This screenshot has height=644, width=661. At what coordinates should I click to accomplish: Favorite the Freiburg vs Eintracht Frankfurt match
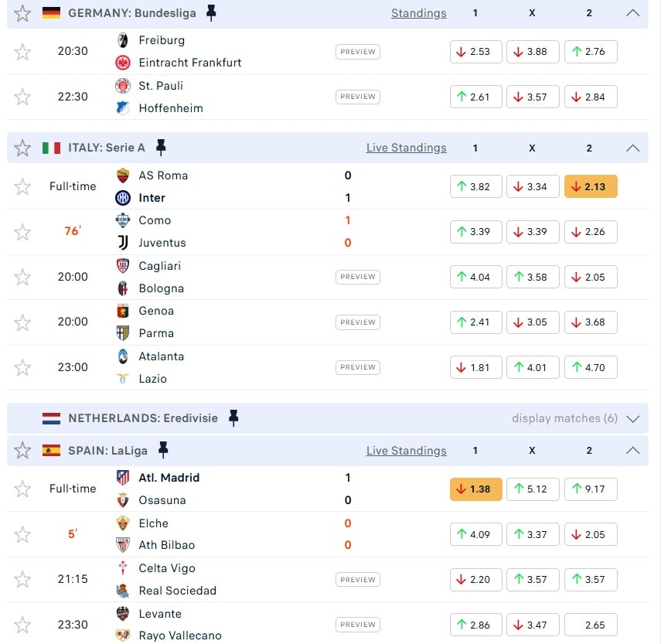pyautogui.click(x=23, y=52)
